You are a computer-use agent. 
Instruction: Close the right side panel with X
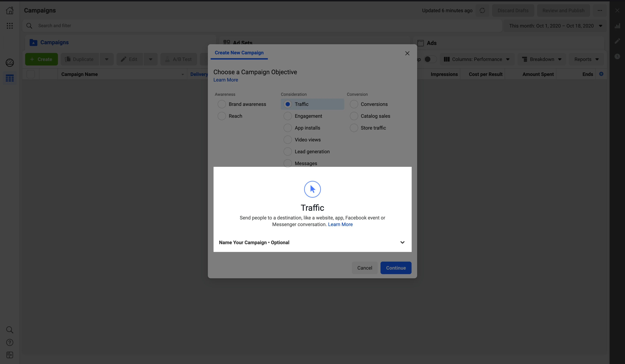tap(617, 10)
